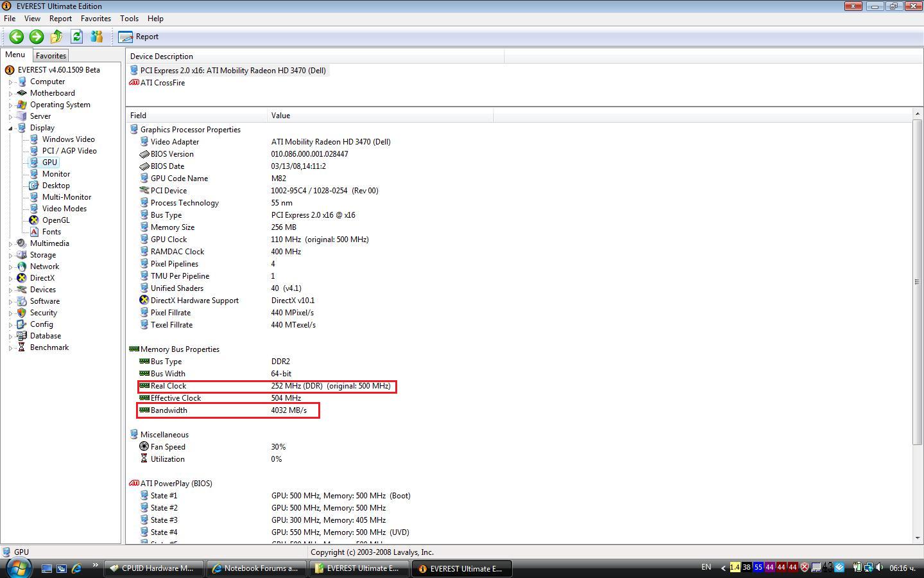This screenshot has width=924, height=578.
Task: Expand the Multimedia tree node
Action: (x=11, y=244)
